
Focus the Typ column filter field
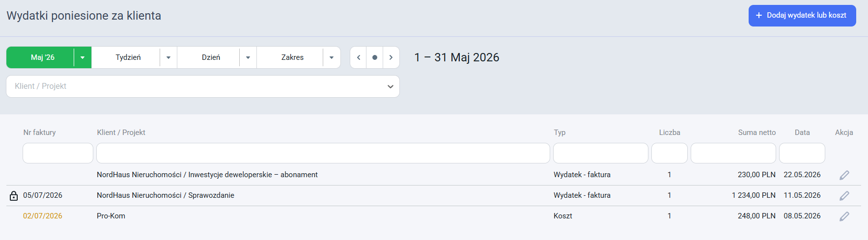tap(601, 153)
